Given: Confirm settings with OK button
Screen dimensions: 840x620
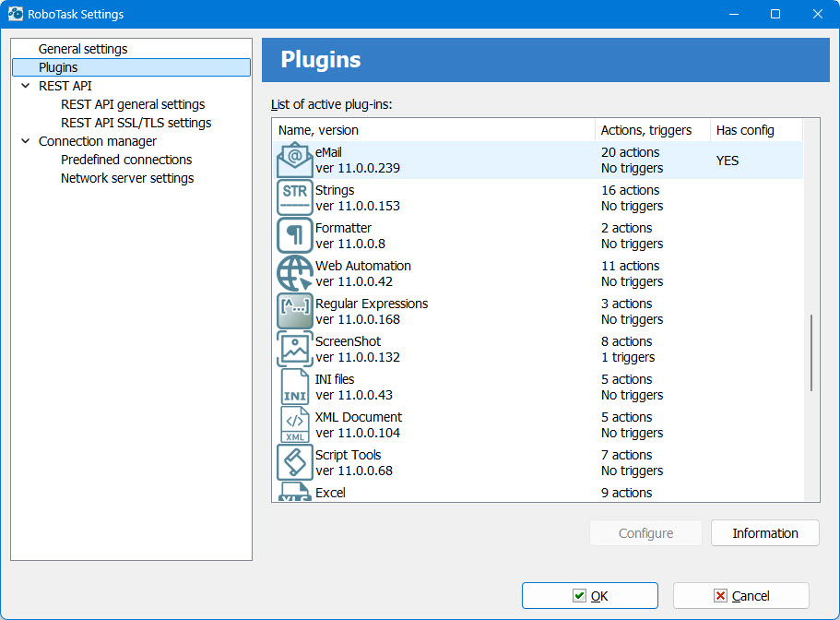Looking at the screenshot, I should click(x=590, y=596).
